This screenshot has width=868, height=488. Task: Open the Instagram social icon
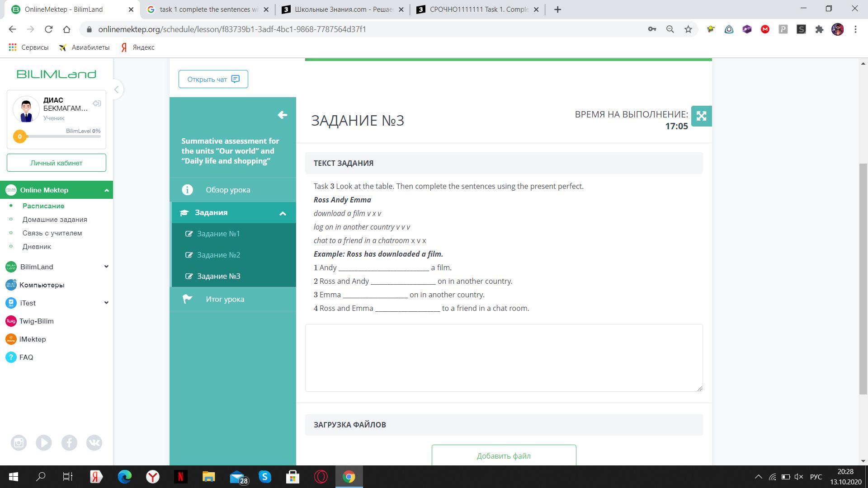(x=19, y=443)
